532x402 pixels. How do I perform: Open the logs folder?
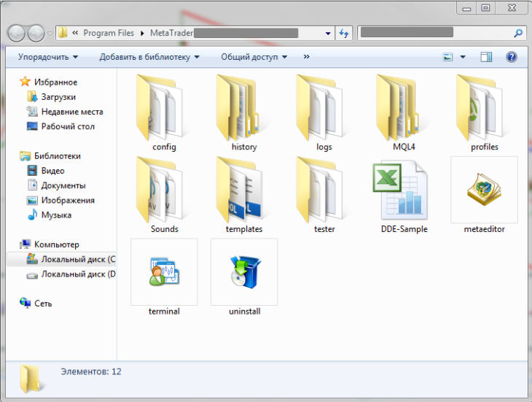coord(324,112)
